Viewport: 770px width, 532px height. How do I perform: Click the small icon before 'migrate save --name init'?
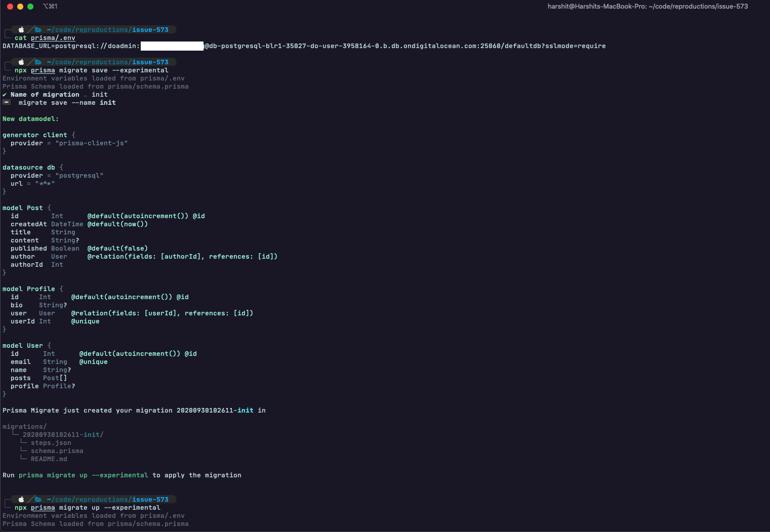[x=6, y=102]
